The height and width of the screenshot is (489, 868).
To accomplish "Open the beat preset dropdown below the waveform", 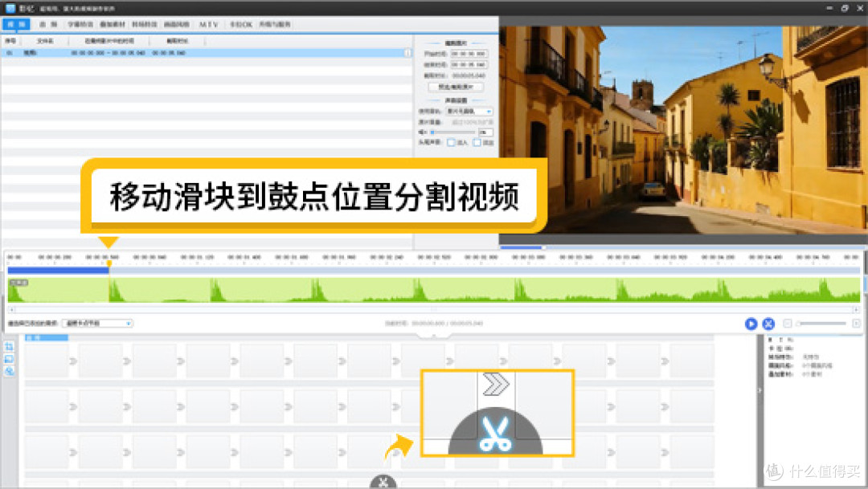I will point(97,323).
